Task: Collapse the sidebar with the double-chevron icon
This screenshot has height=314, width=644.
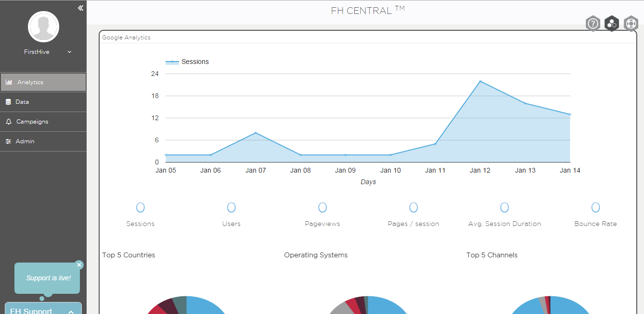Action: 80,8
